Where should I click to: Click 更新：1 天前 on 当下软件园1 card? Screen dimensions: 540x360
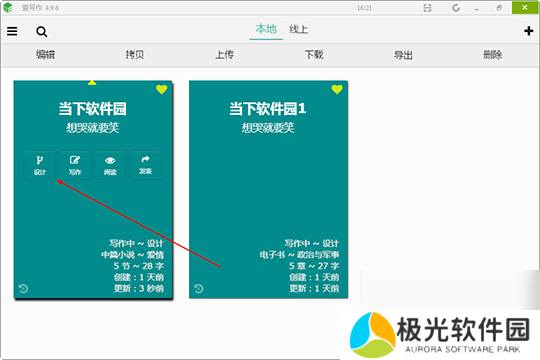tap(314, 288)
